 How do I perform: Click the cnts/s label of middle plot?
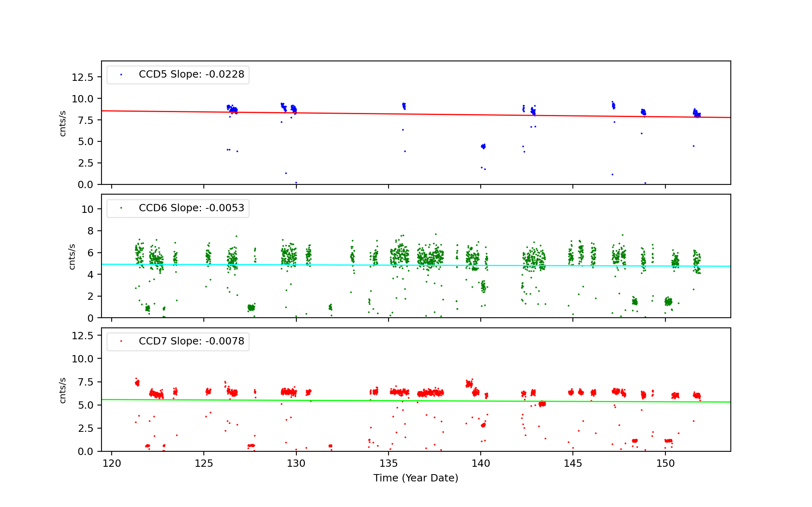coord(72,256)
